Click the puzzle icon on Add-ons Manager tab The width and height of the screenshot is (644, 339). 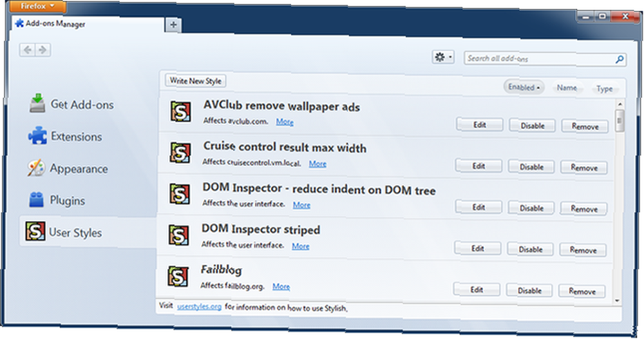pyautogui.click(x=19, y=23)
